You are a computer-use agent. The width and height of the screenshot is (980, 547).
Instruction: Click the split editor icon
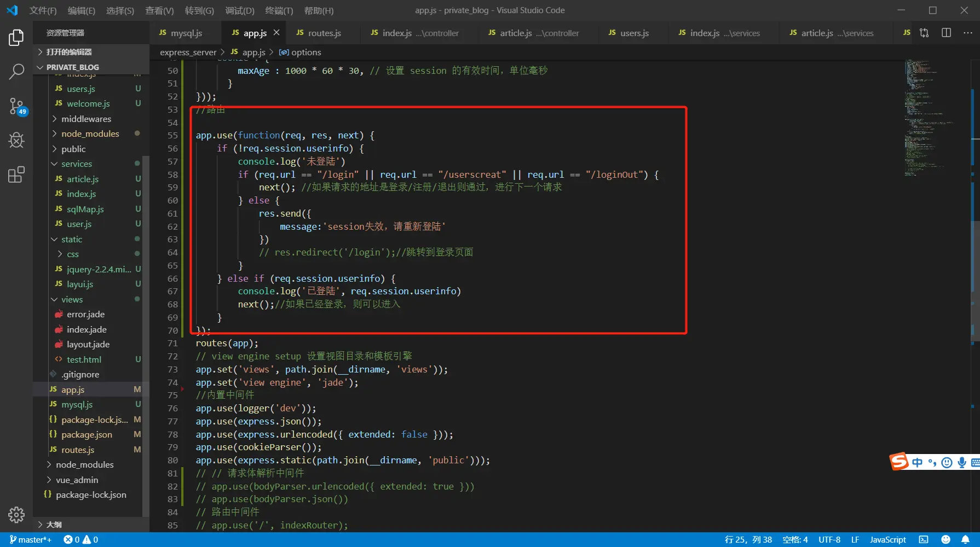click(x=946, y=33)
